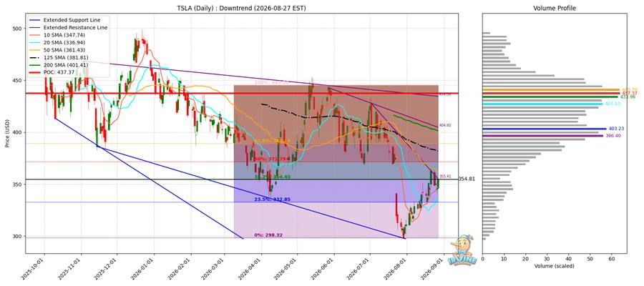Click date label 2026-09-01
Viewport: 644px width, 286px height.
click(x=434, y=268)
